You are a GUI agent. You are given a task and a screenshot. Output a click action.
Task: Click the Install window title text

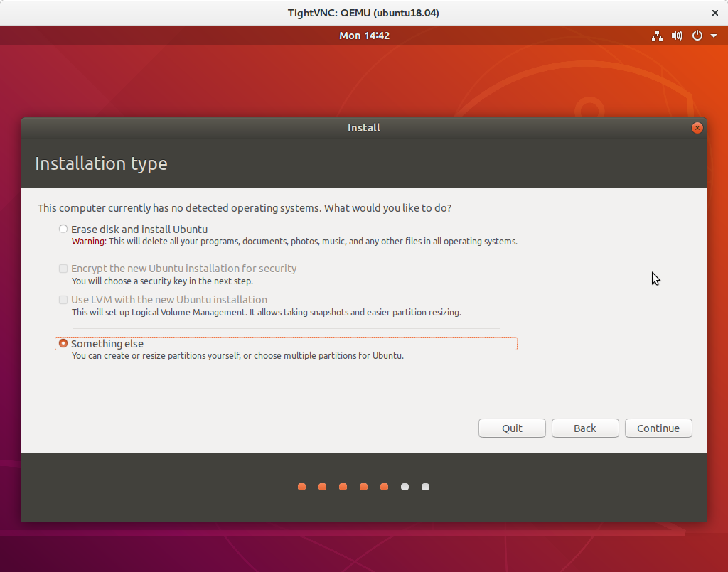coord(364,128)
